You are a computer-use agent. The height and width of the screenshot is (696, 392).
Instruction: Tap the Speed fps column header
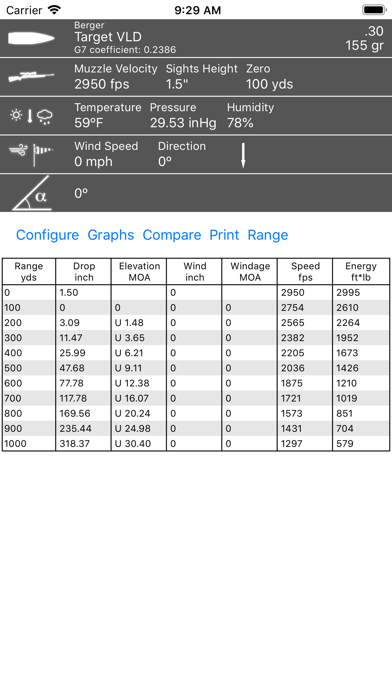point(305,272)
